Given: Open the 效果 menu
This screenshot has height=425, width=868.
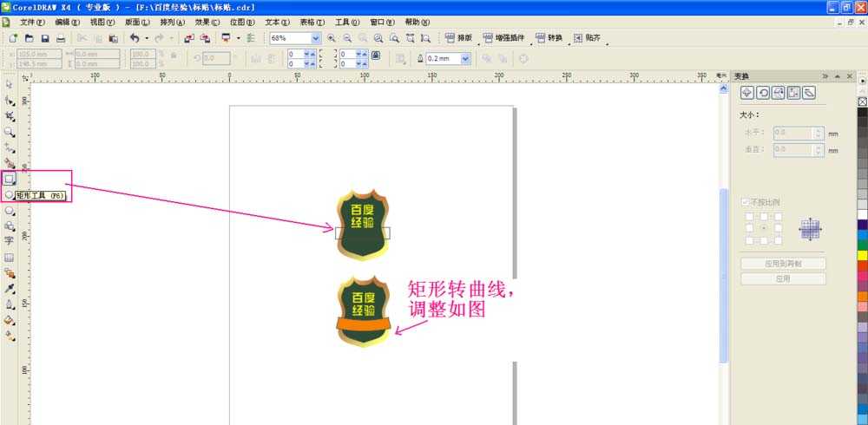Looking at the screenshot, I should point(207,22).
